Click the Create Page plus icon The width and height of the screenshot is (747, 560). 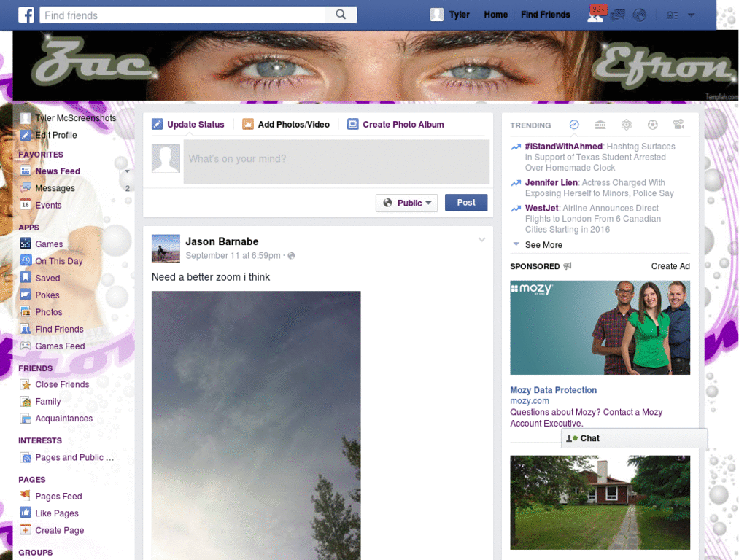(26, 529)
